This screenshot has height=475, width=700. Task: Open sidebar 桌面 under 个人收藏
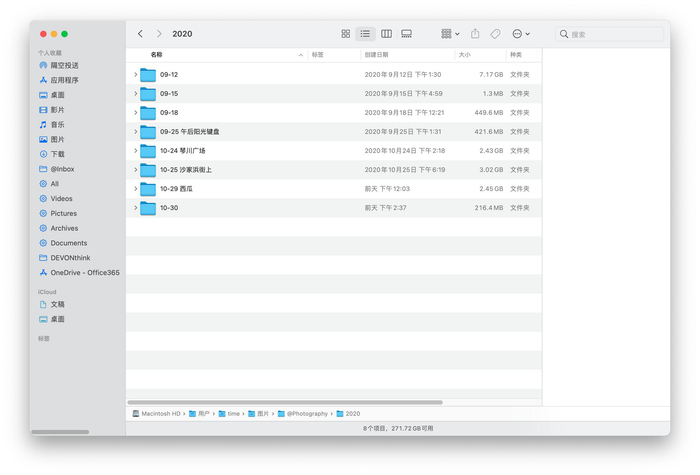point(52,95)
